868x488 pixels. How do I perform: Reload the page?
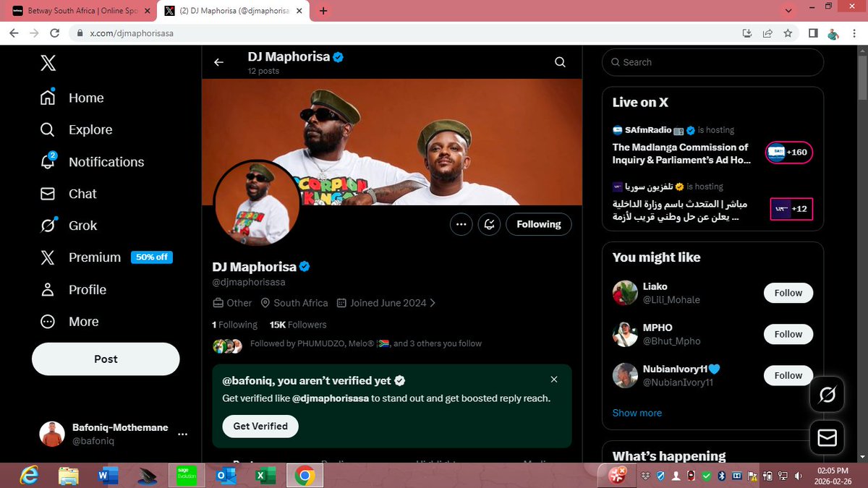(55, 33)
